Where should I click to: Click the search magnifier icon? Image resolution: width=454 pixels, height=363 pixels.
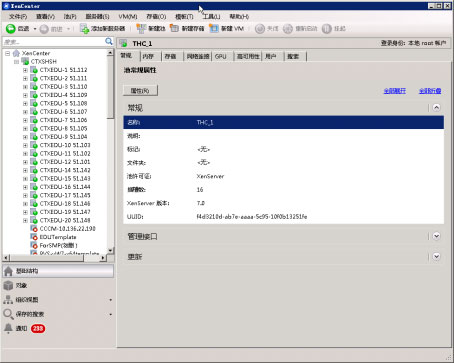click(x=109, y=41)
